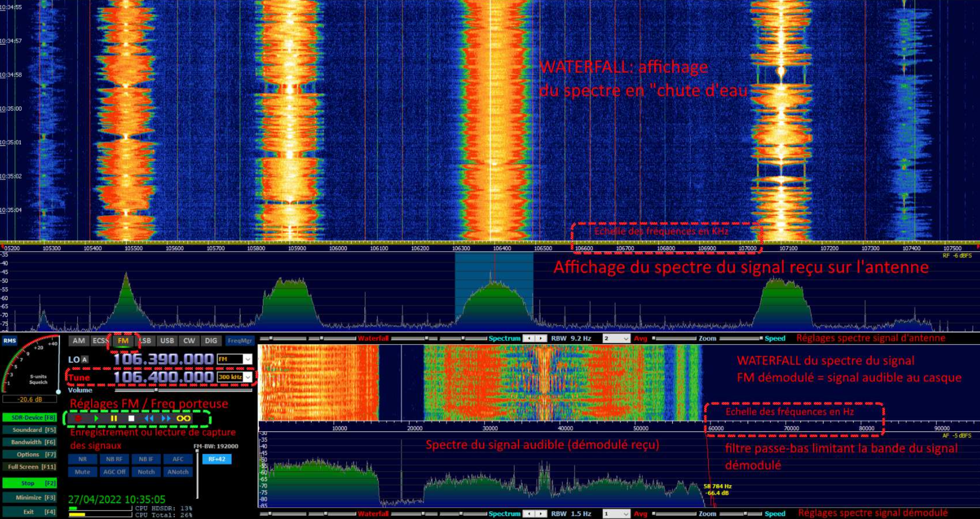
Task: Select the fast-forward capture icon
Action: 166,418
